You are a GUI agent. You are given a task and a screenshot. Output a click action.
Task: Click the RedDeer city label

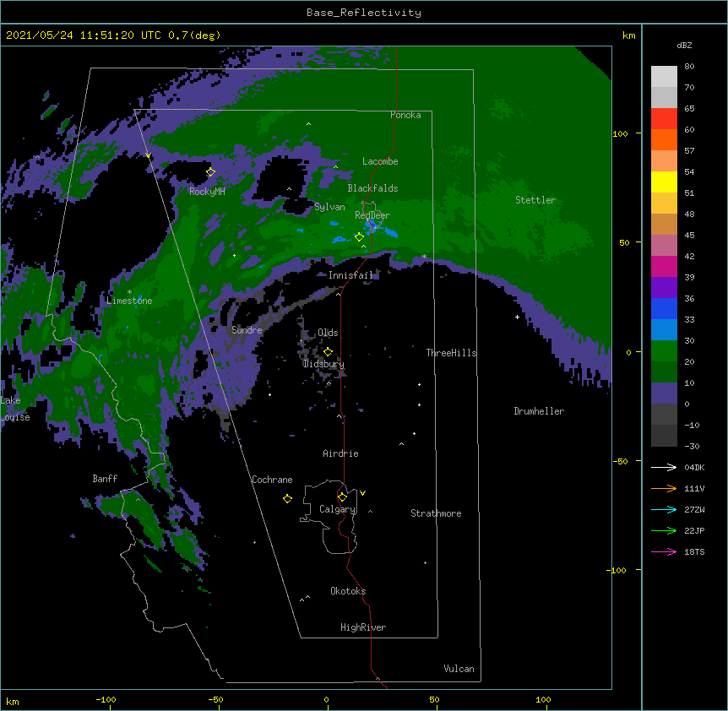[x=372, y=215]
